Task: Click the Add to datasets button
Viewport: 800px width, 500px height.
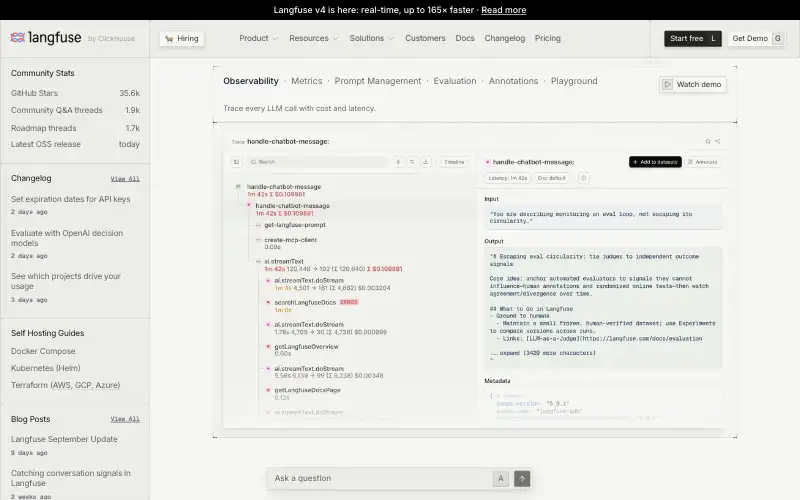Action: point(655,162)
